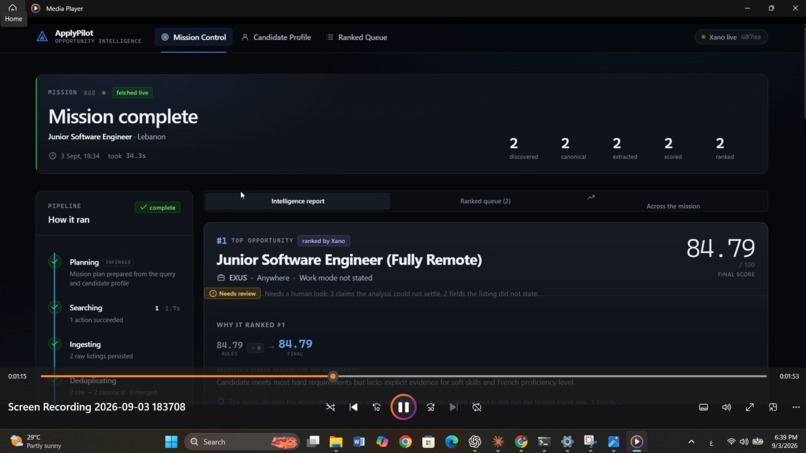
Task: Open the Candidate Profile tab
Action: pos(276,37)
